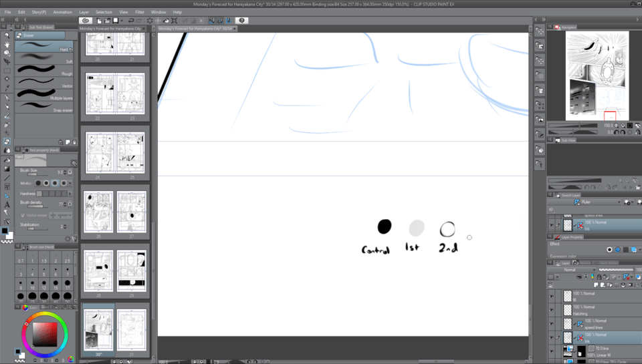The image size is (642, 364).
Task: Select the rectangle Selection tool
Action: coord(7,70)
